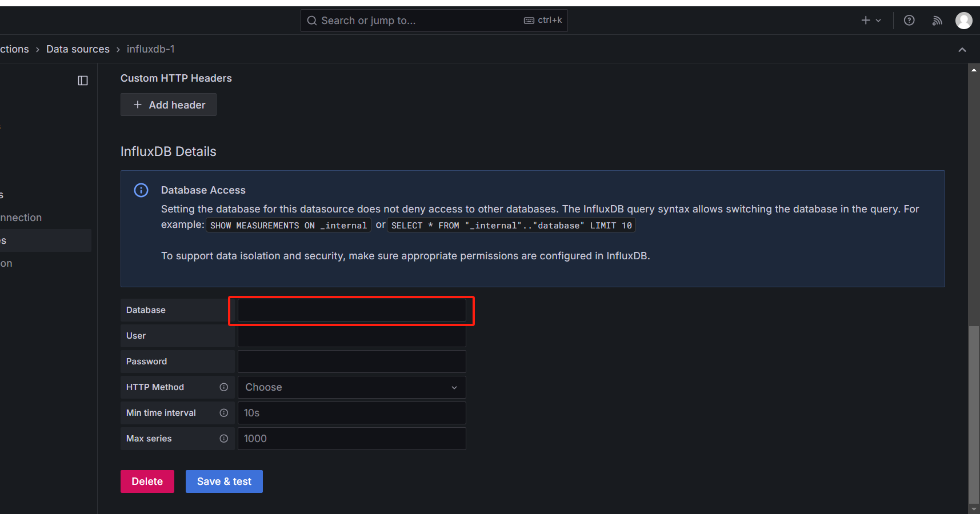Open the user profile avatar
The height and width of the screenshot is (514, 980).
(x=964, y=21)
